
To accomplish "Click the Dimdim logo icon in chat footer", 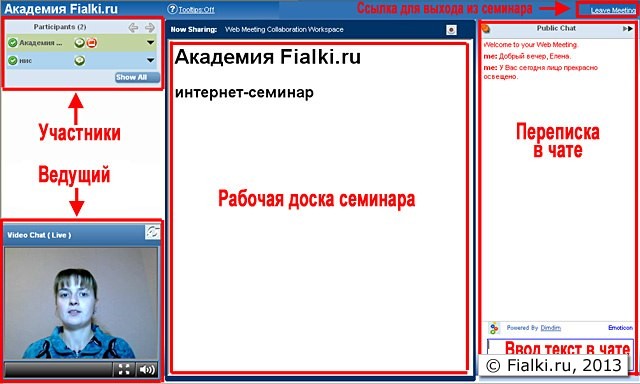I will point(494,328).
